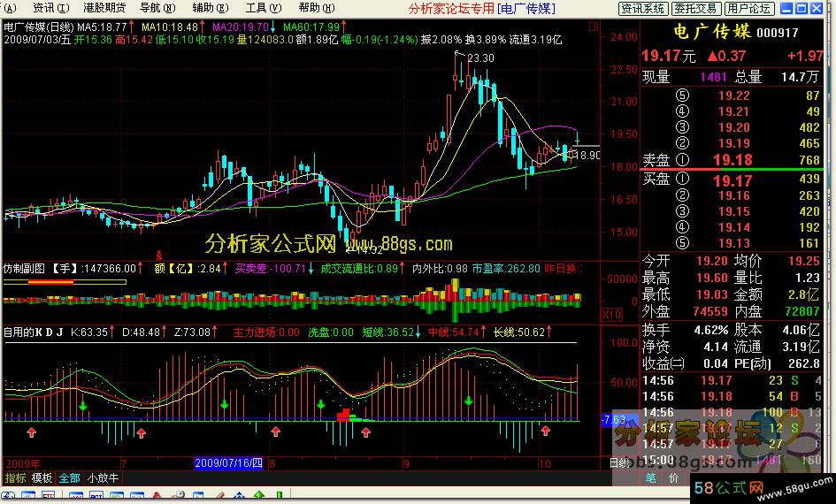Click the 资讯系统 button
The image size is (836, 504).
tap(643, 9)
